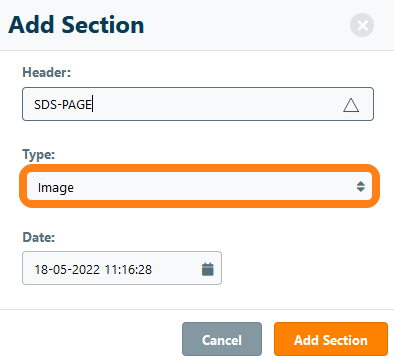Viewport: 394px width, 364px height.
Task: Place cursor after the SDS-PAGE text
Action: coord(93,105)
